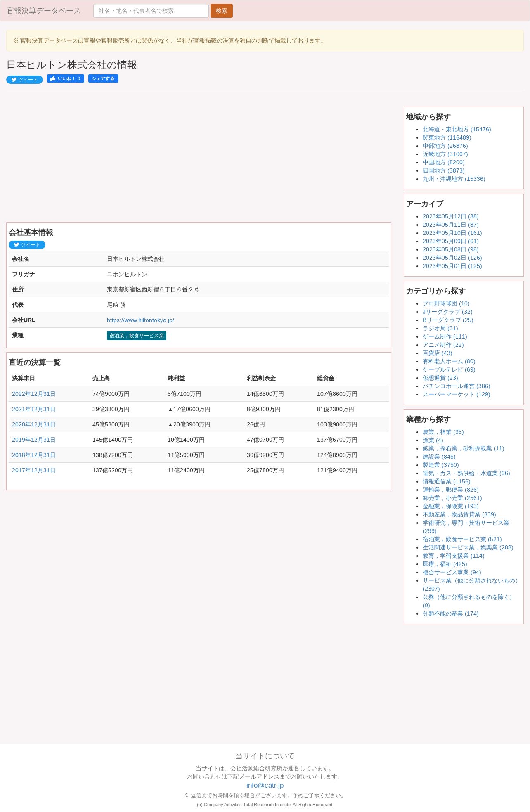Open the 2021年12月31日 settlement entry

point(34,409)
